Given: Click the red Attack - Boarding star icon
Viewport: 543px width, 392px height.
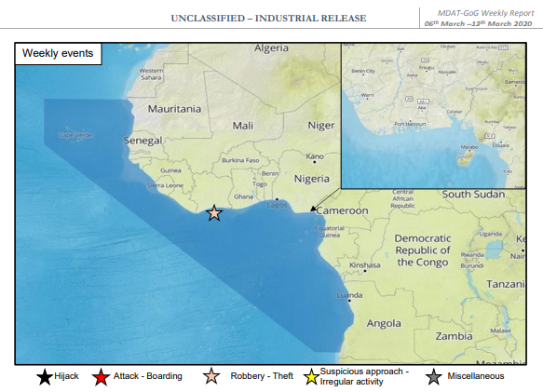Looking at the screenshot, I should pyautogui.click(x=101, y=377).
